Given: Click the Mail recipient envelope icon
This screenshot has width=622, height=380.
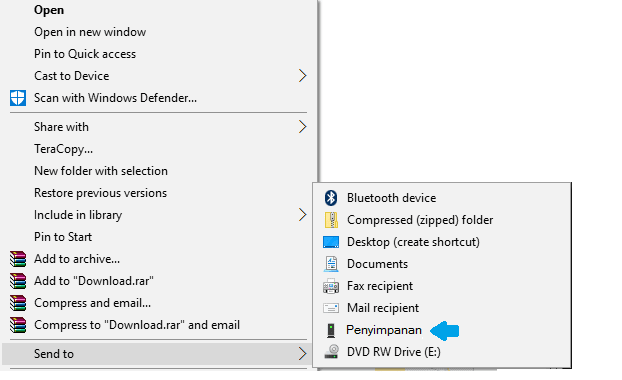Looking at the screenshot, I should (331, 308).
